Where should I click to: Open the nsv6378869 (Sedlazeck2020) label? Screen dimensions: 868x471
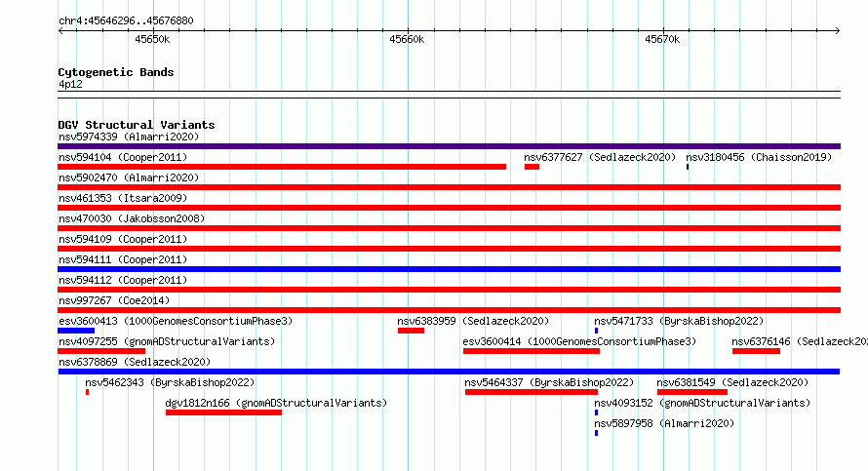(x=135, y=362)
